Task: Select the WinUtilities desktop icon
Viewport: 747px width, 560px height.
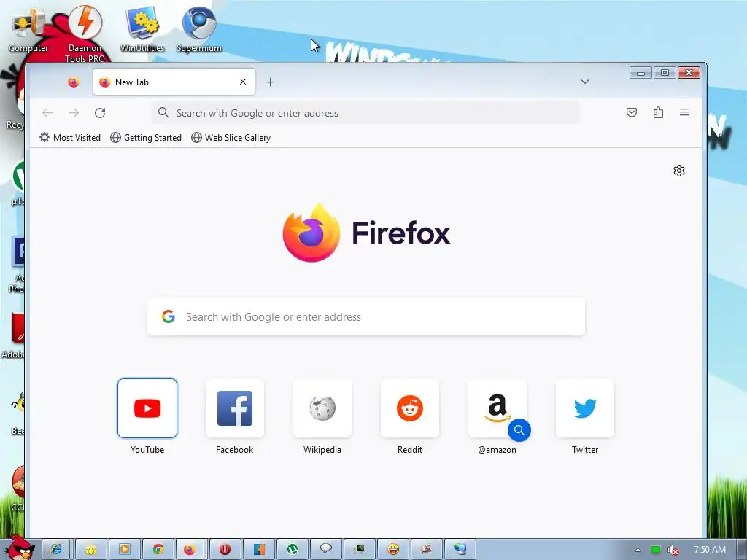Action: tap(142, 29)
